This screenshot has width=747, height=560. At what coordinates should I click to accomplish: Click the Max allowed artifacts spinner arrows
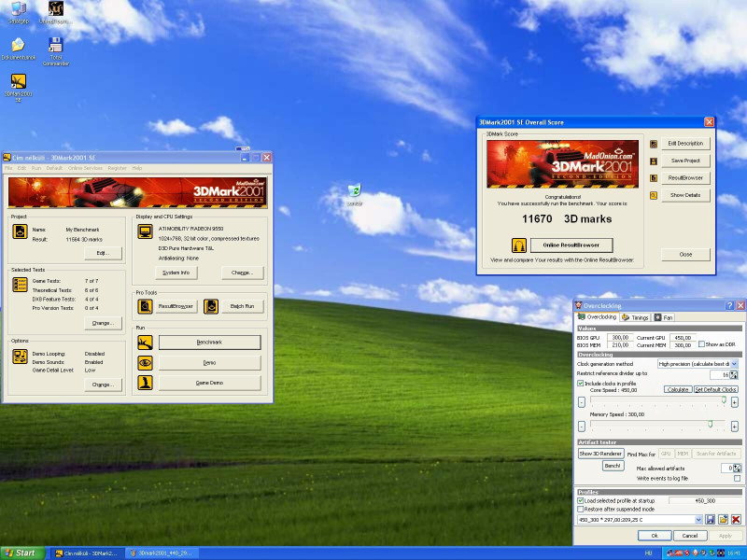[x=737, y=469]
